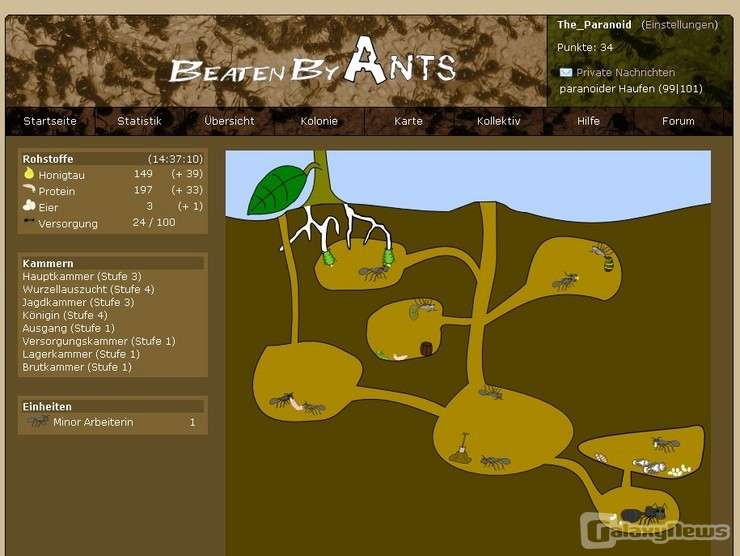Visit the Forum link
740x556 pixels.
[x=678, y=121]
